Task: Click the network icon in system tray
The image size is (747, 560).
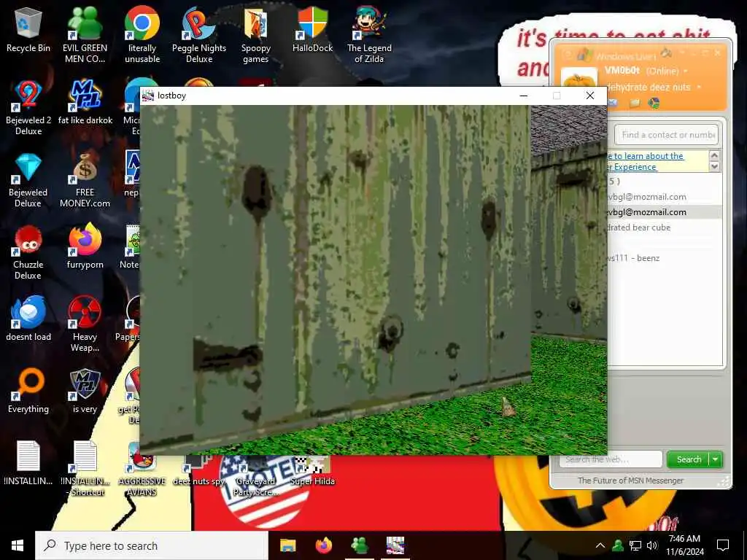Action: pos(635,545)
